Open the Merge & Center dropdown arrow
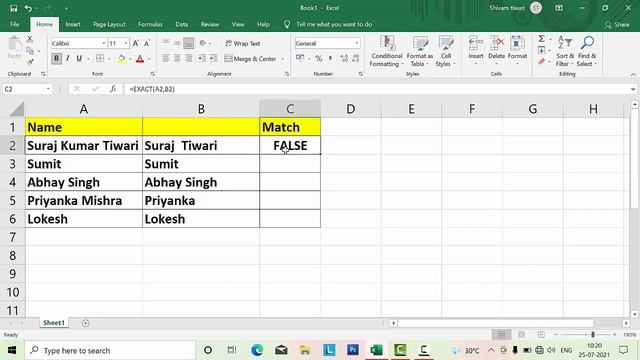Screen dimensions: 640x360 point(282,59)
